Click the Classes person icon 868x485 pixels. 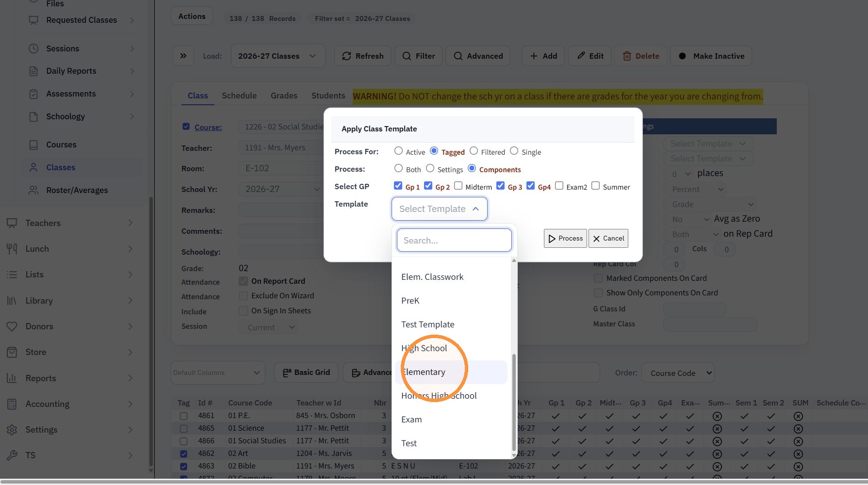(33, 168)
